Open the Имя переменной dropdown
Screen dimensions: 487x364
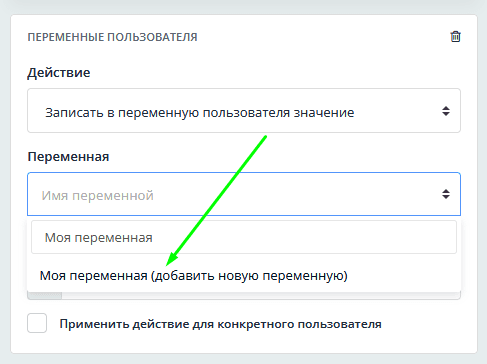coord(244,194)
